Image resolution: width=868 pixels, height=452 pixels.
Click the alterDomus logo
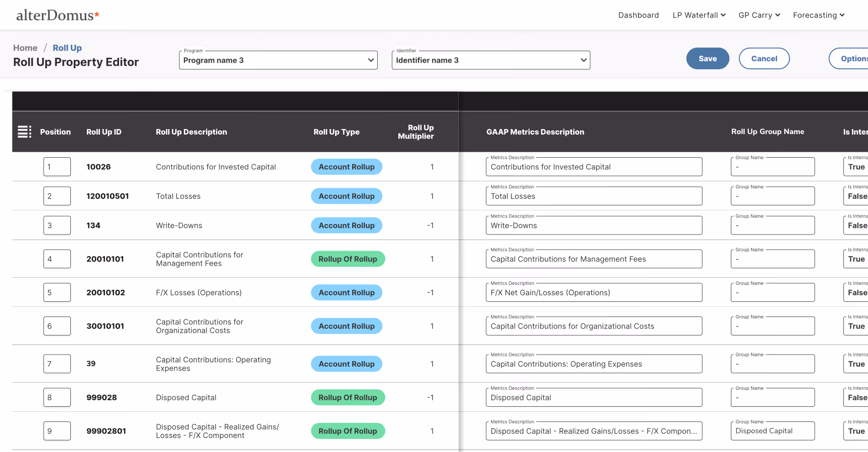(x=58, y=15)
